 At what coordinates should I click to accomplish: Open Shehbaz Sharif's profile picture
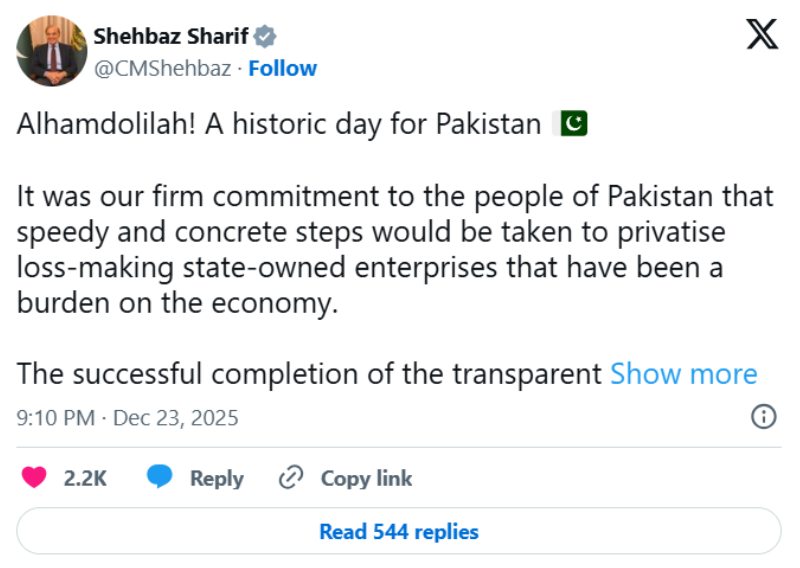coord(51,51)
